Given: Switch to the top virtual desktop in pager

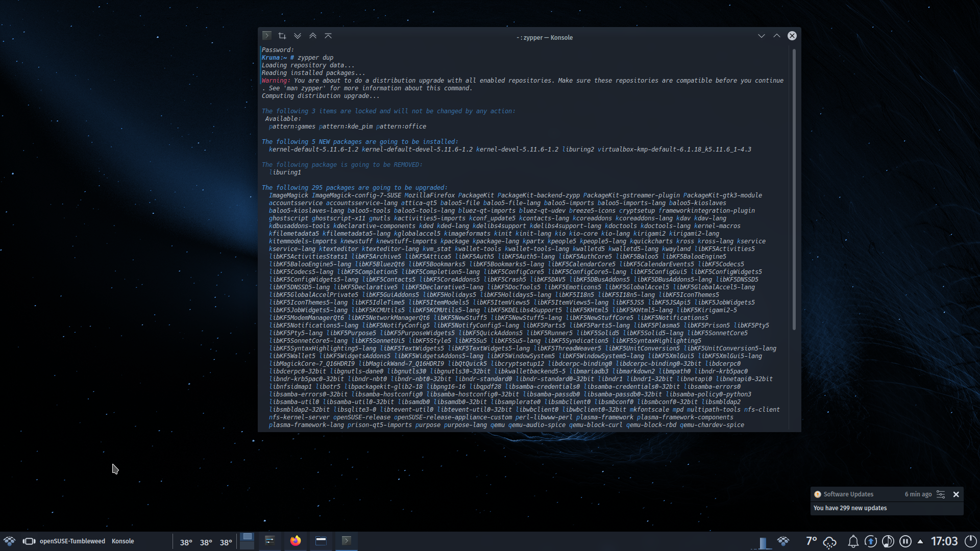Looking at the screenshot, I should tap(247, 537).
